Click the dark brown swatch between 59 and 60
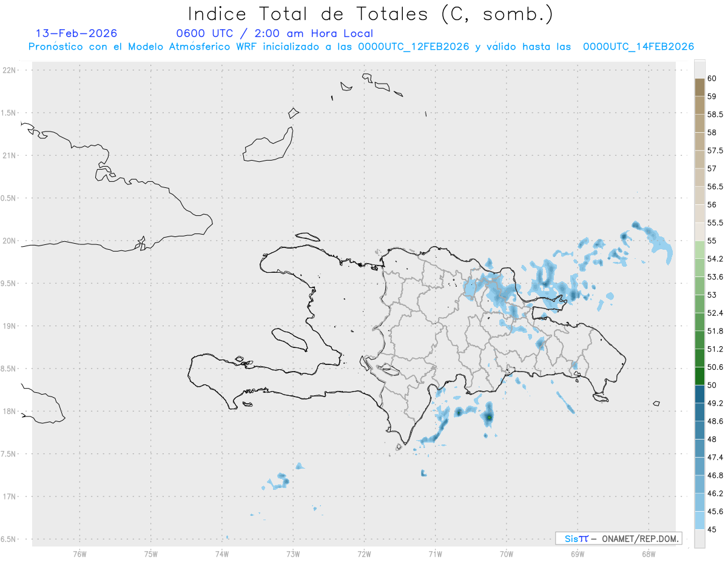 [x=699, y=87]
